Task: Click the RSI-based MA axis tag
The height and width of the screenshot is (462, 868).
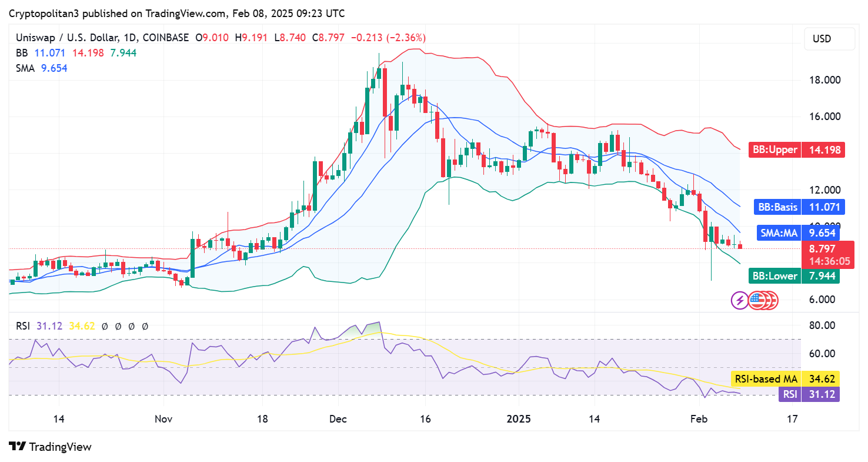Action: pyautogui.click(x=785, y=378)
